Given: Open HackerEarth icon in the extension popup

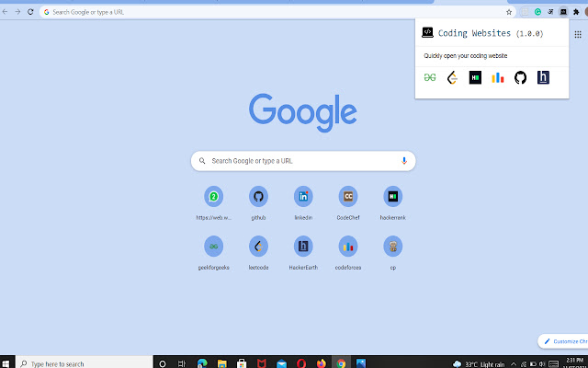Looking at the screenshot, I should coord(543,77).
